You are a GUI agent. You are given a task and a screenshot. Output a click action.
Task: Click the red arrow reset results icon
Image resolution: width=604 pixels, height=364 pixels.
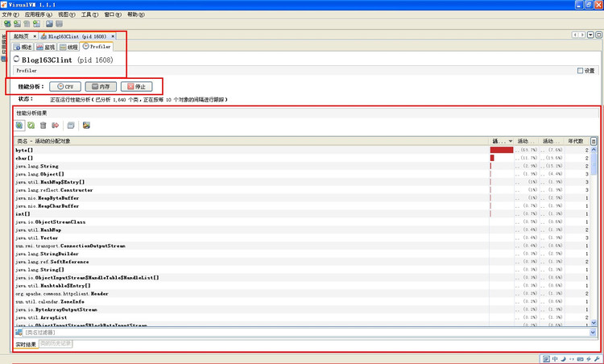[55, 125]
